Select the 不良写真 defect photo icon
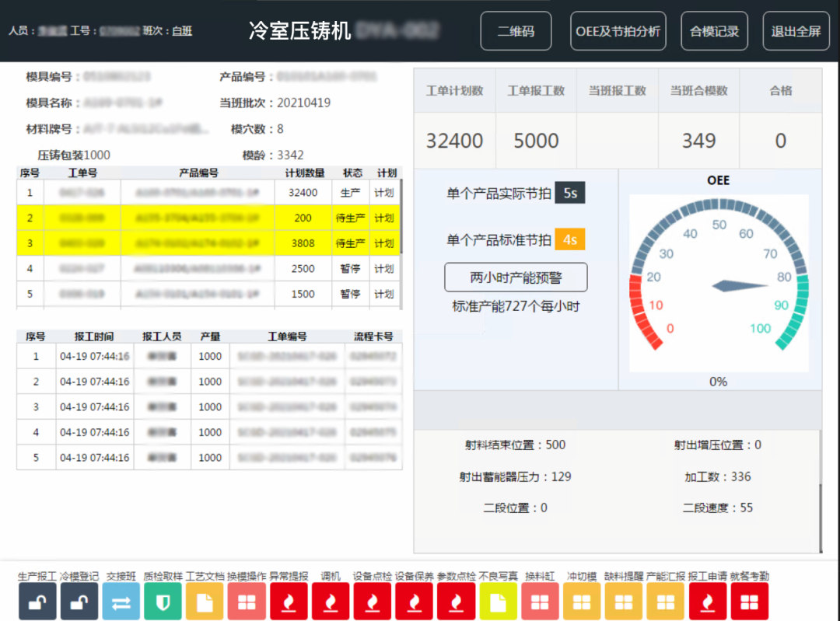Screen dimensions: 840x621 tap(498, 601)
